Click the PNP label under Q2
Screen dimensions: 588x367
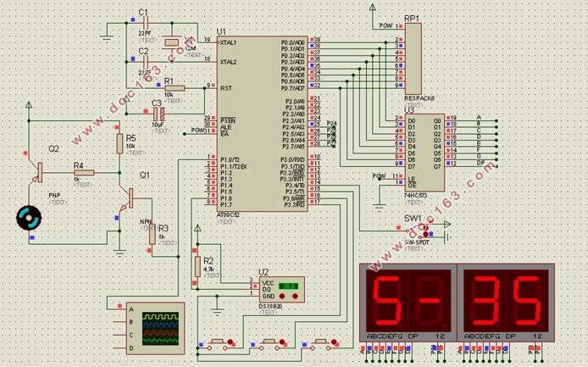tap(54, 196)
